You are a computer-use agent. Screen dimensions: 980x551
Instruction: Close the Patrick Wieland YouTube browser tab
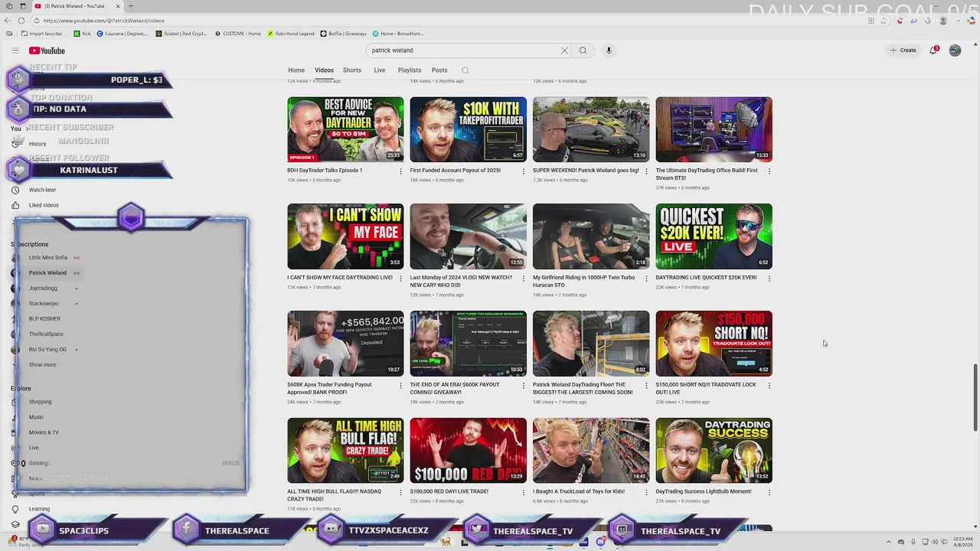(x=117, y=6)
